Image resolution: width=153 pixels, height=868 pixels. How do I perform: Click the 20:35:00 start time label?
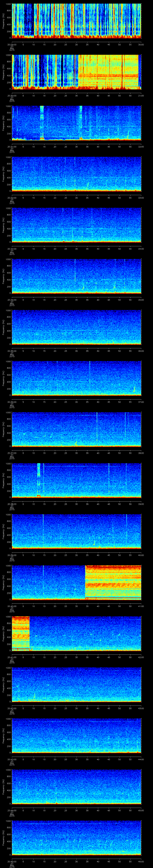[x=12, y=351]
